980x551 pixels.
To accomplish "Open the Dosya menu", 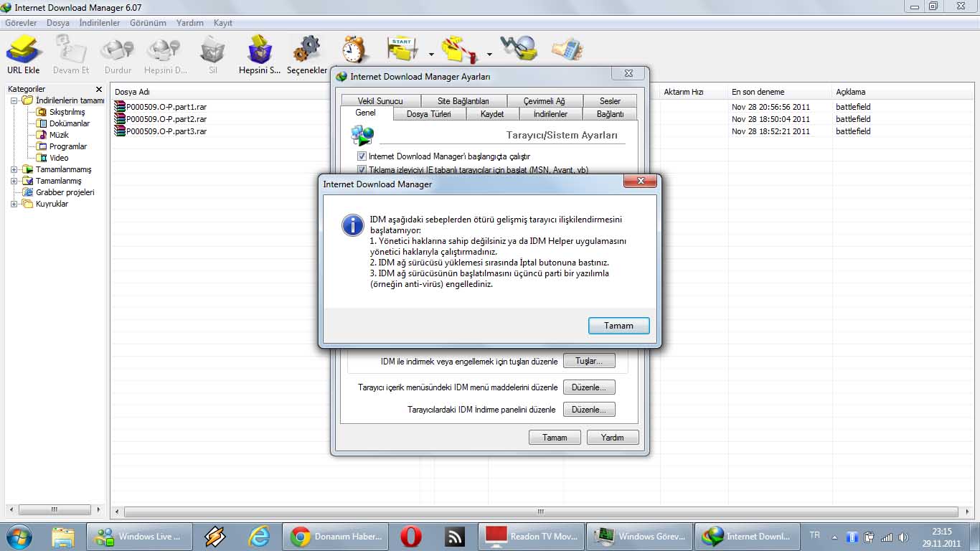I will coord(58,23).
